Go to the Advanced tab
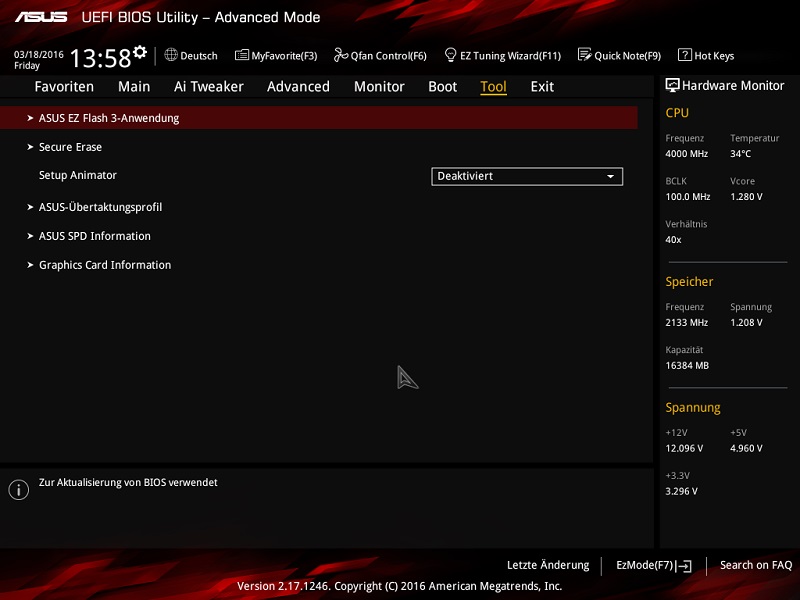Viewport: 800px width, 600px height. click(x=298, y=87)
